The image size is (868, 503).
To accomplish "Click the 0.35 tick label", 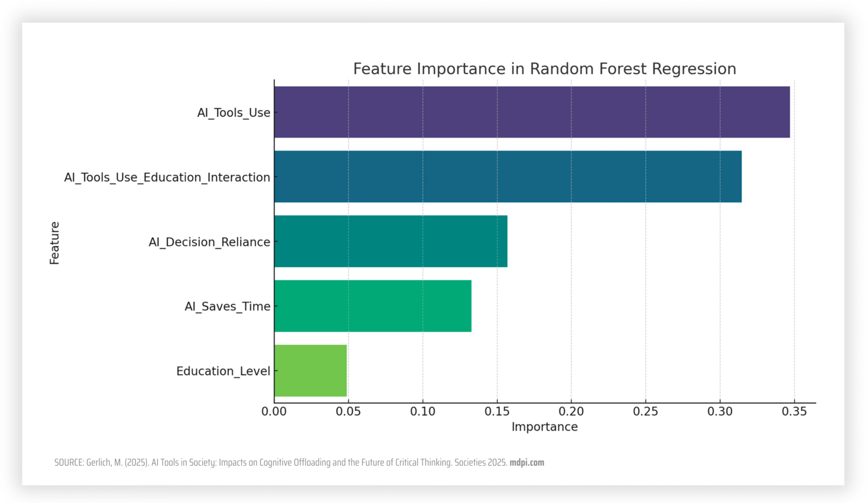I will click(794, 411).
